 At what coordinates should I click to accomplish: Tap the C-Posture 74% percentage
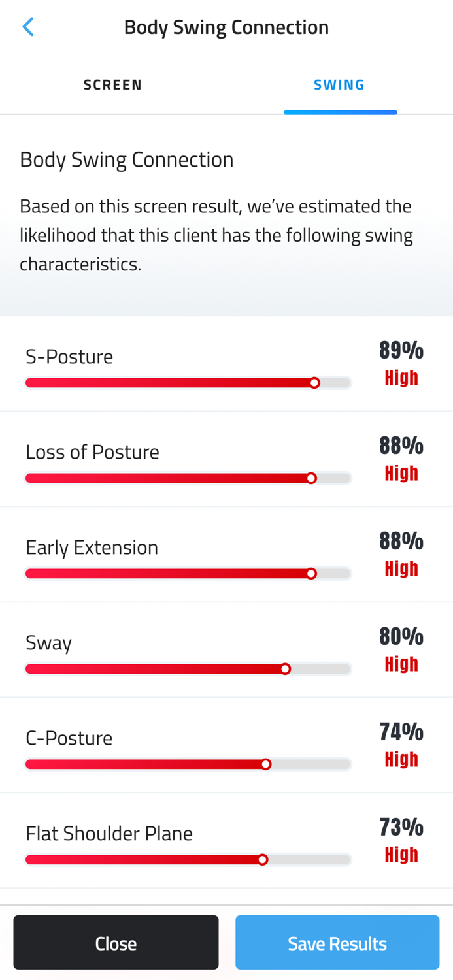point(402,732)
